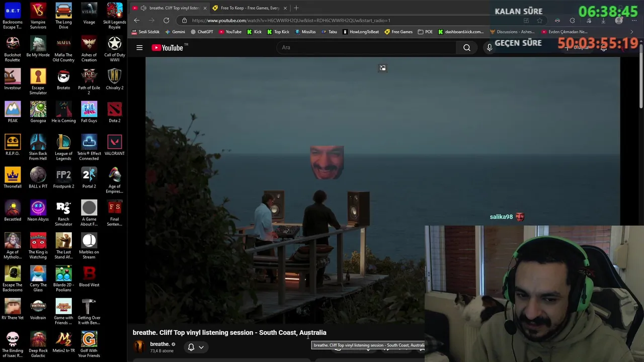The width and height of the screenshot is (644, 362).
Task: Launch R.E.P.O. desktop shortcut
Action: 13,145
